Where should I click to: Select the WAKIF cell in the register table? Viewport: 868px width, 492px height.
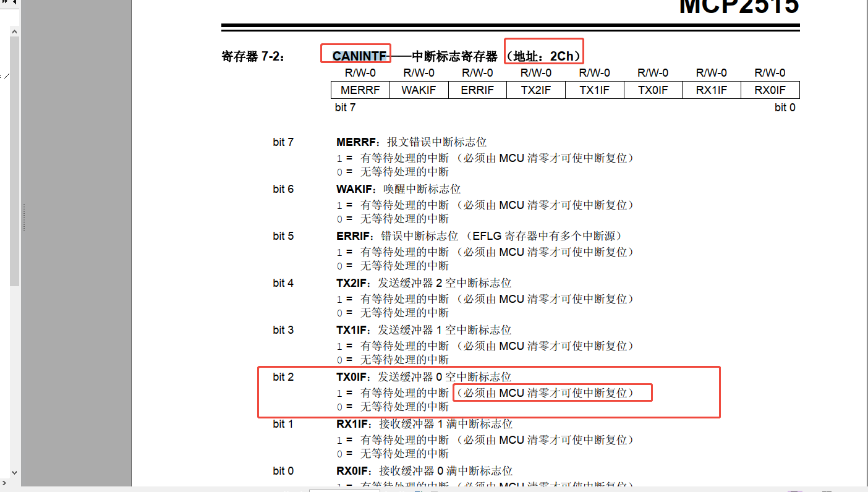coord(419,90)
